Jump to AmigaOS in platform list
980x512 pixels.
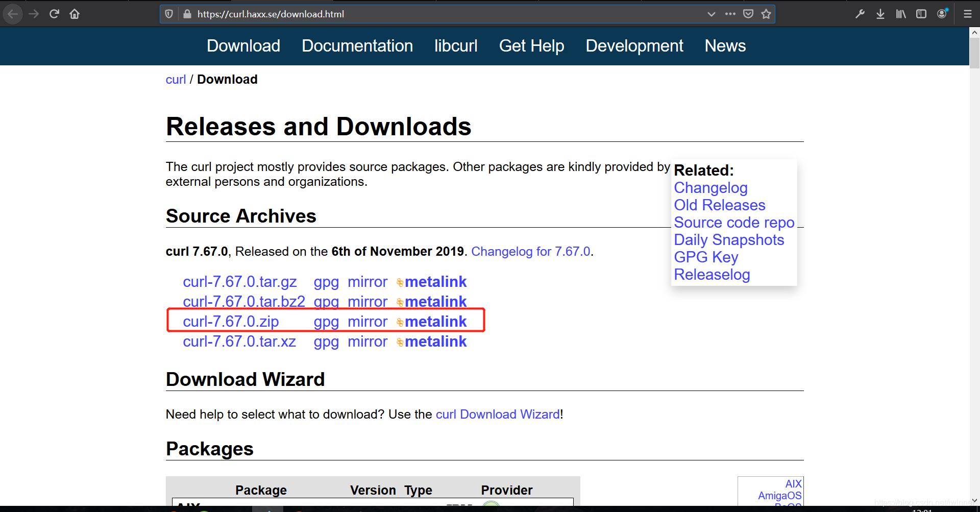[x=779, y=496]
